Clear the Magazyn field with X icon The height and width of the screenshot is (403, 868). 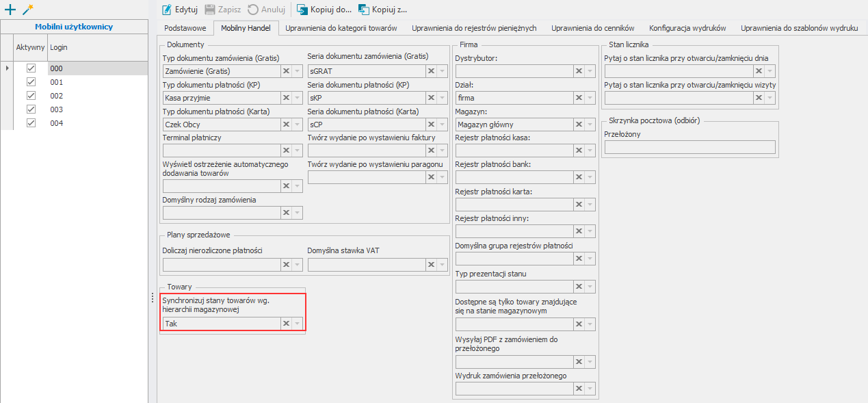[579, 125]
